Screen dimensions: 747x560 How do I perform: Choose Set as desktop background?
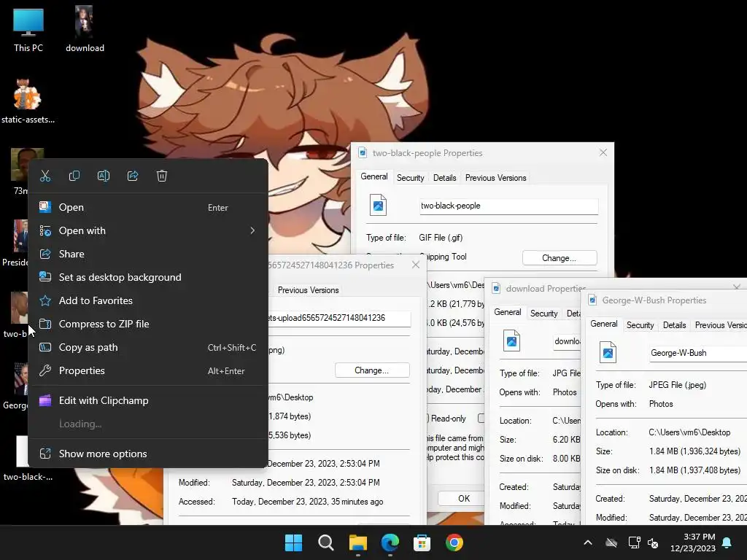147,278
